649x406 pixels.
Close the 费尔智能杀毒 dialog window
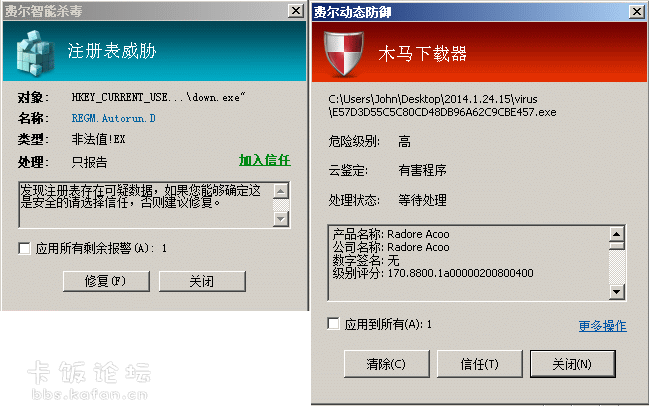[297, 10]
